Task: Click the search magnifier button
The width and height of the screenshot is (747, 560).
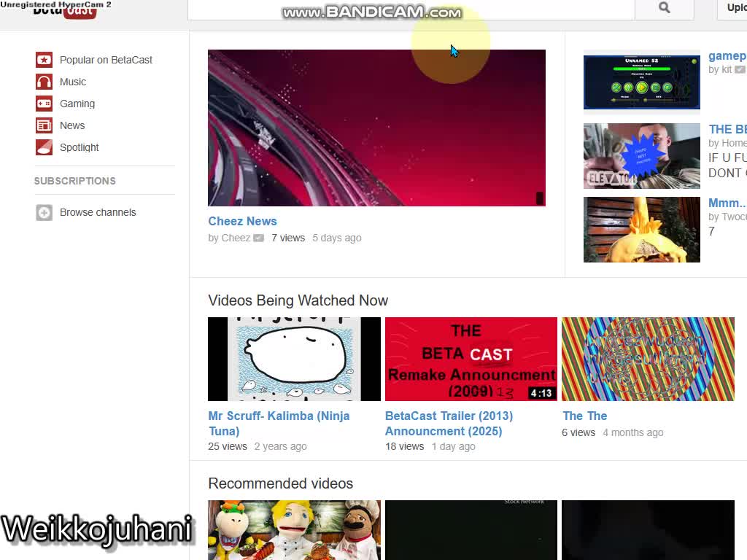Action: point(664,8)
